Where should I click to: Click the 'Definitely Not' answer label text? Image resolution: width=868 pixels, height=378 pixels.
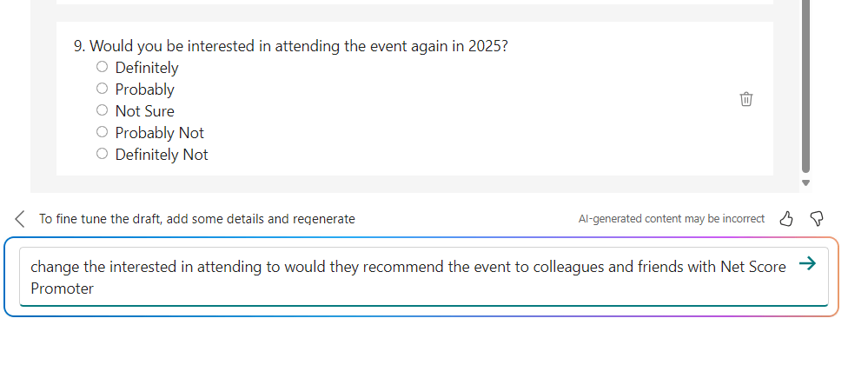tap(162, 155)
